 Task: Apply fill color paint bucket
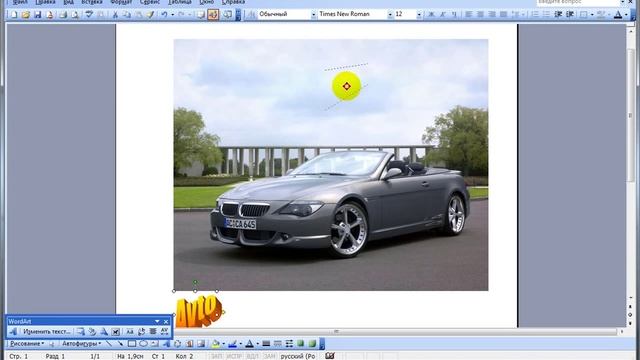(x=216, y=344)
